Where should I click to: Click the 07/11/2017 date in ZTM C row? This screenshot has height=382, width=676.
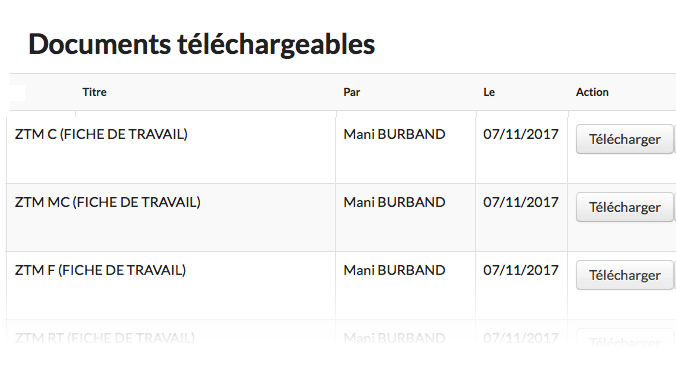(x=521, y=134)
